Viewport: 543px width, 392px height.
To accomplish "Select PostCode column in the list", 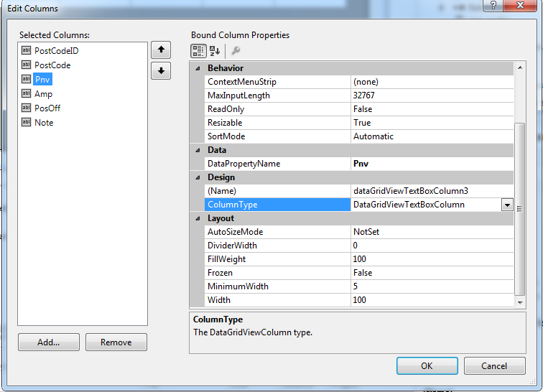I will pyautogui.click(x=52, y=65).
